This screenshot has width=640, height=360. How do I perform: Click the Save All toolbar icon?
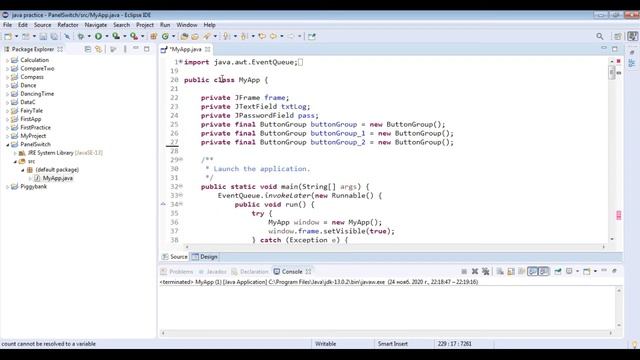click(54, 36)
